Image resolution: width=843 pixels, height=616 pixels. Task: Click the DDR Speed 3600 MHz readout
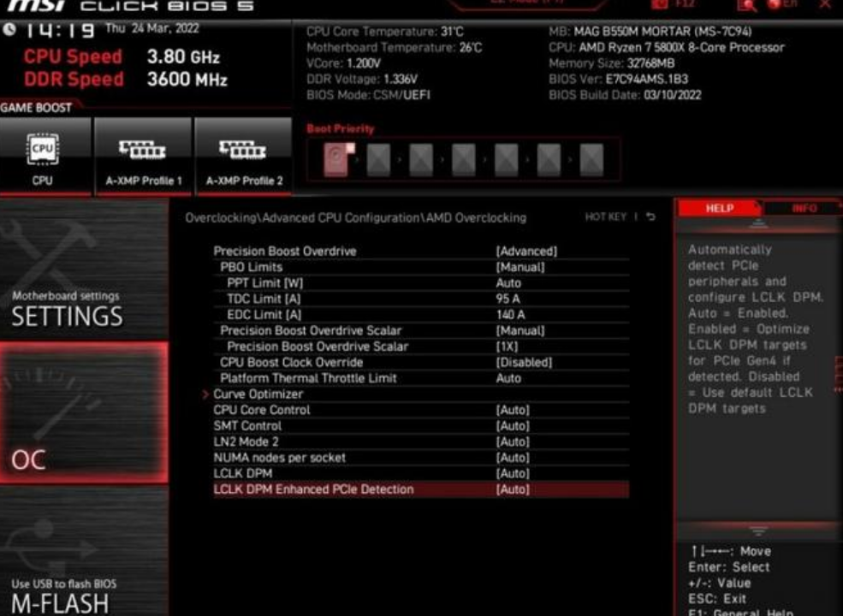click(x=126, y=80)
